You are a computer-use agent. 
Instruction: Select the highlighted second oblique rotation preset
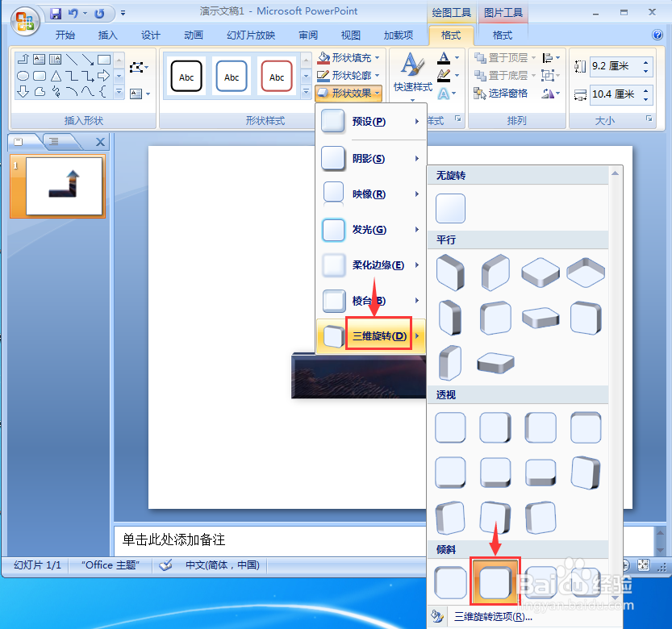495,581
